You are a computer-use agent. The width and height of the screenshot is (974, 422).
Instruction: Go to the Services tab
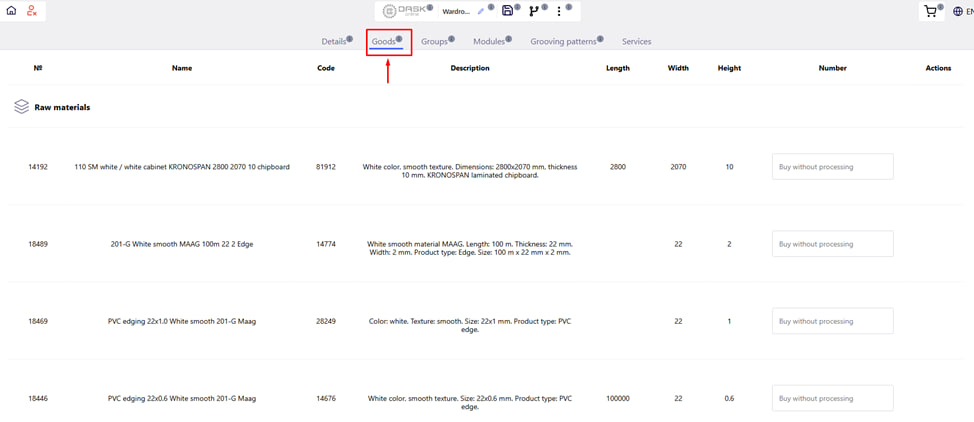pyautogui.click(x=636, y=42)
